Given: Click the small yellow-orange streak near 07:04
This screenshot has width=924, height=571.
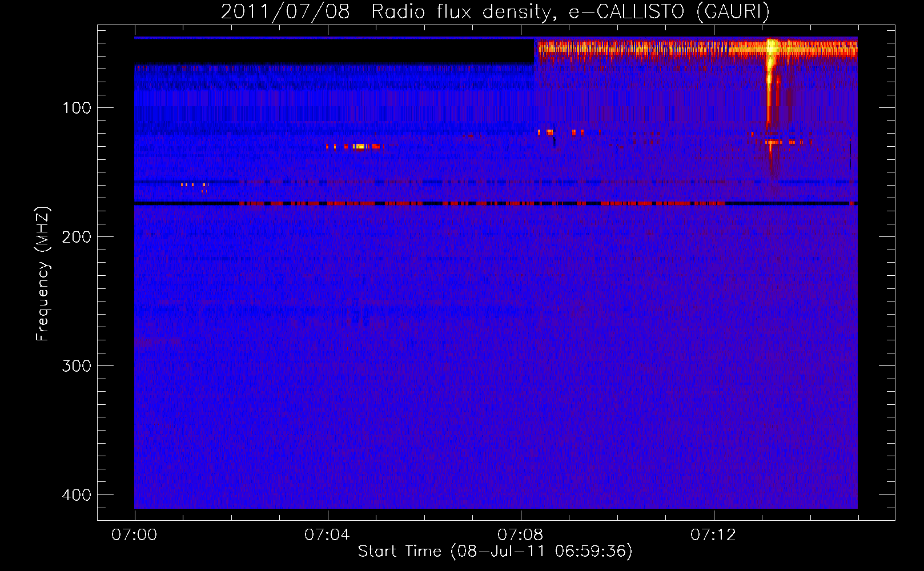Looking at the screenshot, I should 355,147.
